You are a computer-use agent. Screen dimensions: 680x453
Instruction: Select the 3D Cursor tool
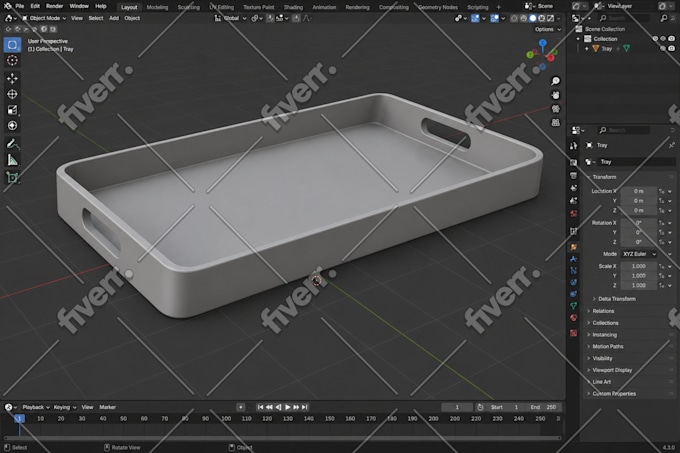point(13,60)
